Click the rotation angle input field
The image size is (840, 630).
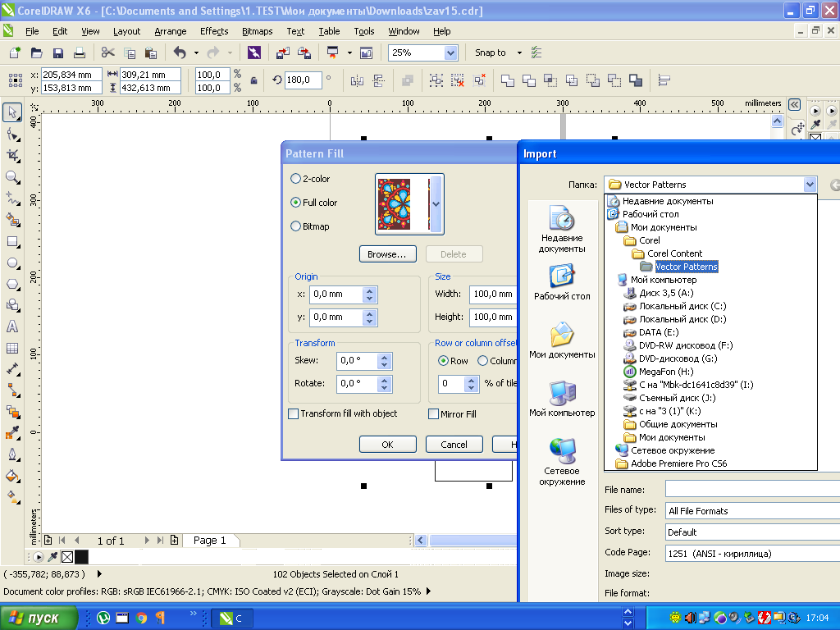click(304, 80)
